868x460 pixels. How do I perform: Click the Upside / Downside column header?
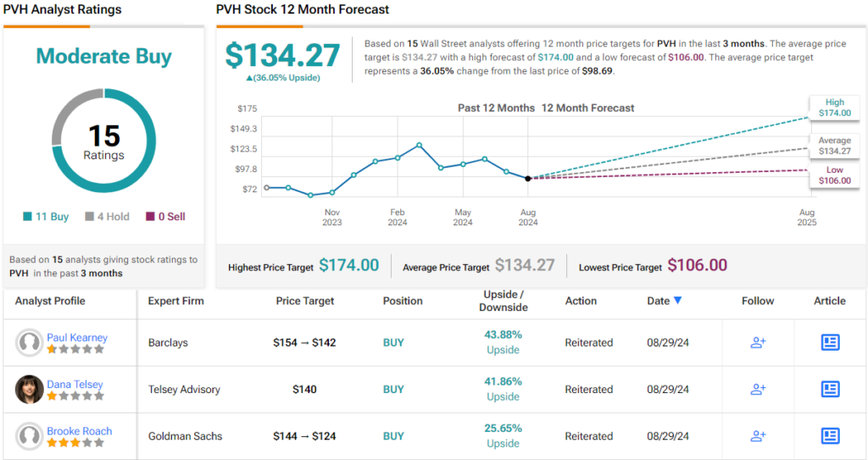(x=503, y=301)
